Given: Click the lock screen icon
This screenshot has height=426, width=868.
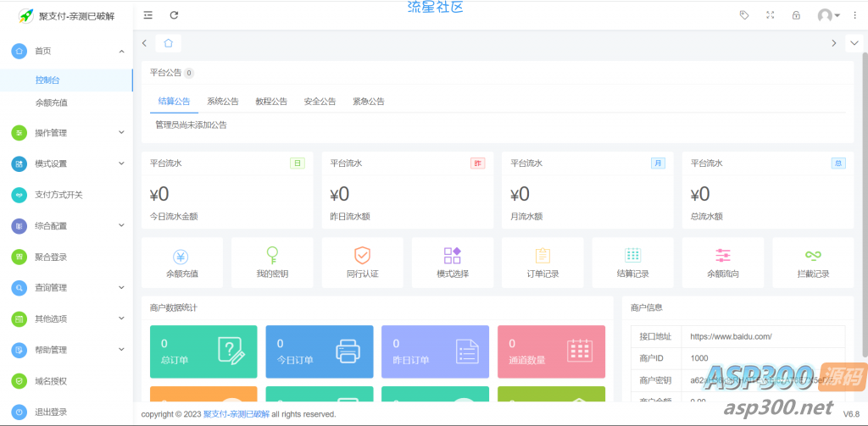Looking at the screenshot, I should pos(795,15).
